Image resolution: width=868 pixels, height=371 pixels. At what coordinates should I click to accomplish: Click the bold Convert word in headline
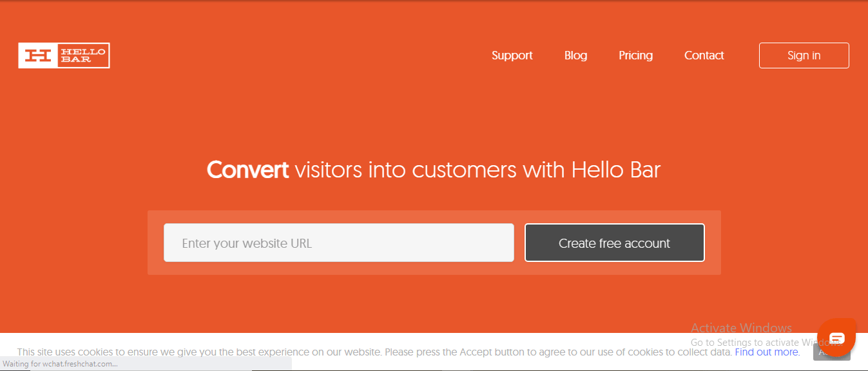[x=247, y=170]
